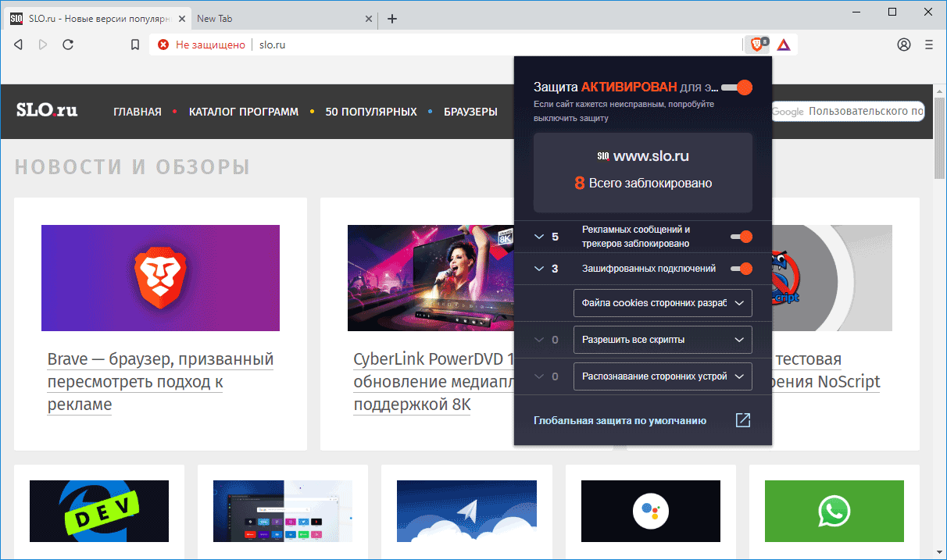Open 50 ПОПУЛЯРНЫХ menu item
The width and height of the screenshot is (947, 560).
click(371, 112)
